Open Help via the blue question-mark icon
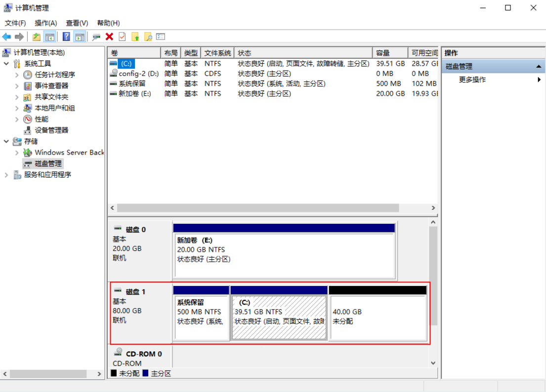Viewport: 546px width, 392px height. point(66,37)
